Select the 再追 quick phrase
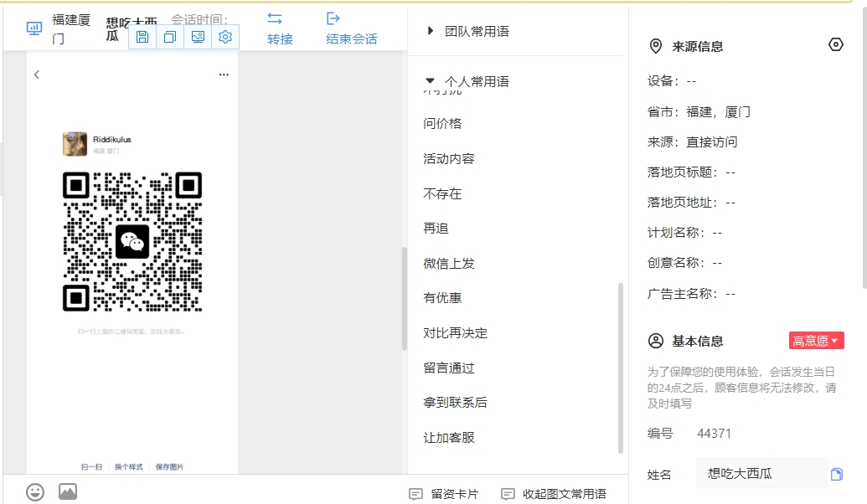Image resolution: width=867 pixels, height=504 pixels. (436, 229)
